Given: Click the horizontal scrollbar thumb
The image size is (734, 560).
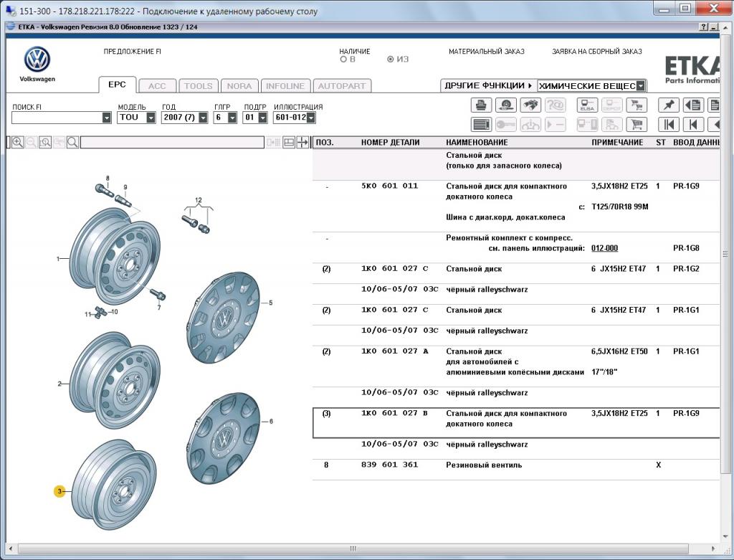Looking at the screenshot, I should [x=353, y=549].
